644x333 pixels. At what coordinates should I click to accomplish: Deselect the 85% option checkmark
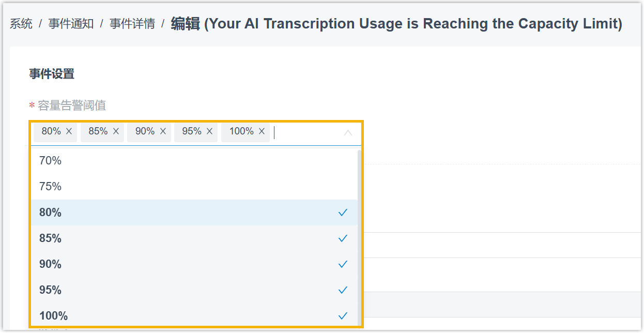pos(343,238)
